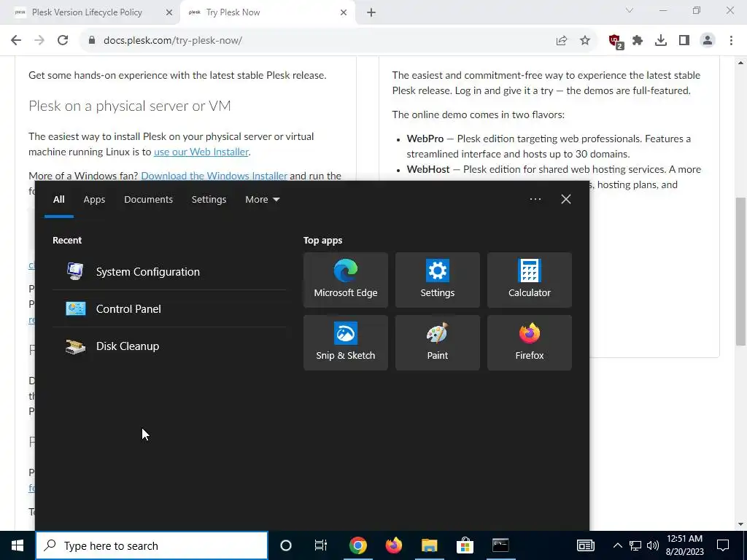This screenshot has height=560, width=747.
Task: Follow the use our Web Installer link
Action: (x=201, y=152)
